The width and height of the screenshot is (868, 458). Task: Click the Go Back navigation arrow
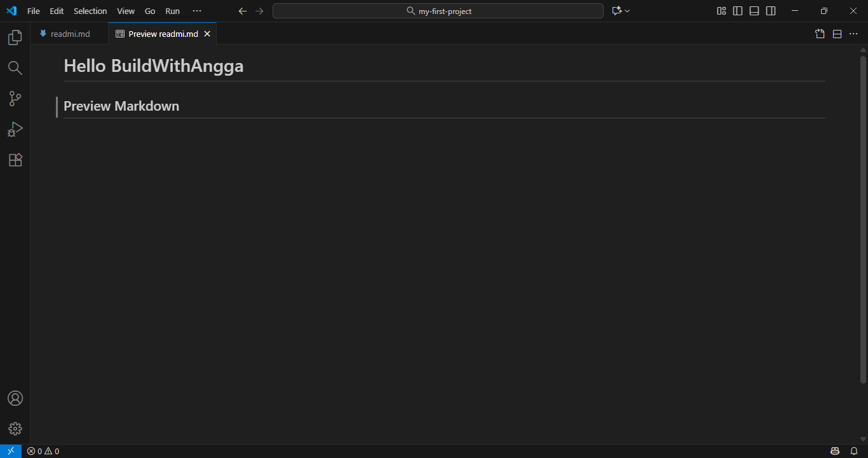[242, 10]
